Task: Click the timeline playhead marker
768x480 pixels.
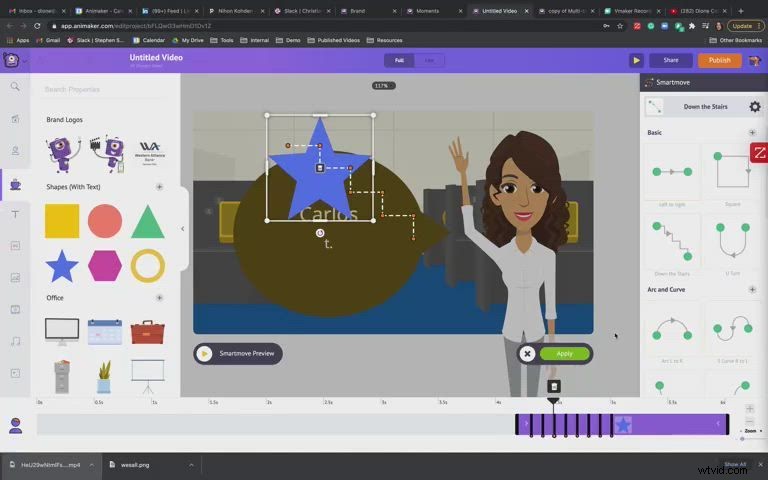Action: click(553, 402)
